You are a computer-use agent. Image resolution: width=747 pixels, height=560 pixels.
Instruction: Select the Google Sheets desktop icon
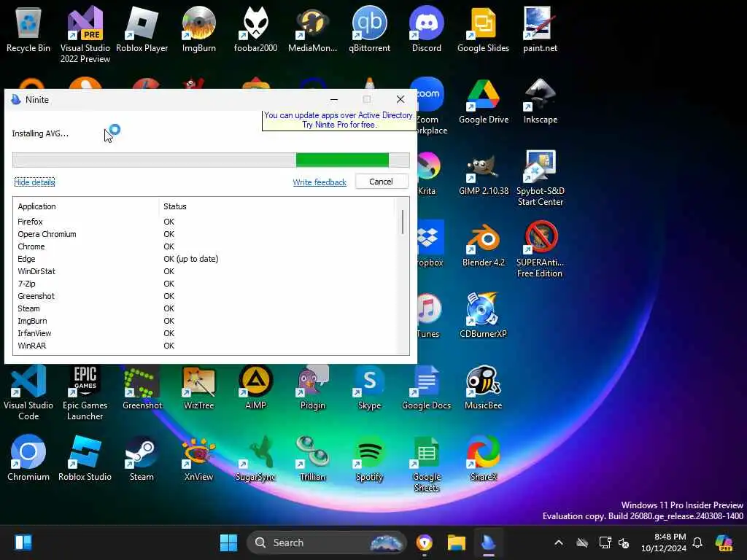(x=426, y=463)
